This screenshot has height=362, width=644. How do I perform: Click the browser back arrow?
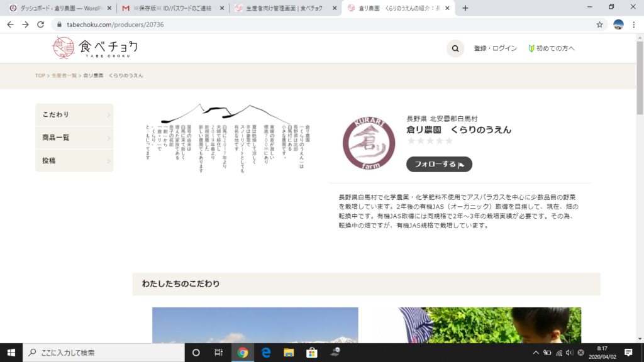[10, 25]
